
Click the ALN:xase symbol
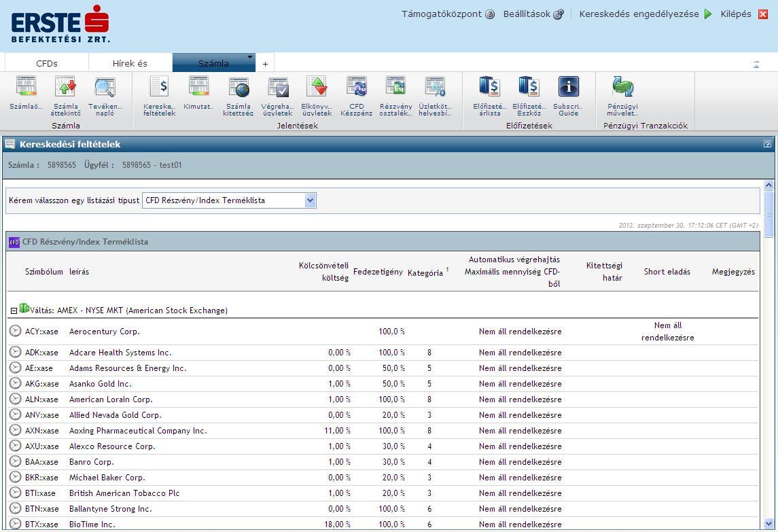41,399
